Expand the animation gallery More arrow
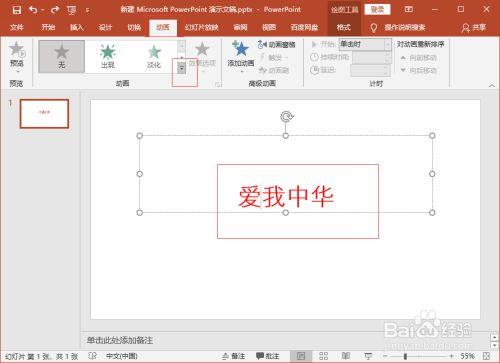The height and width of the screenshot is (363, 500). click(x=181, y=68)
